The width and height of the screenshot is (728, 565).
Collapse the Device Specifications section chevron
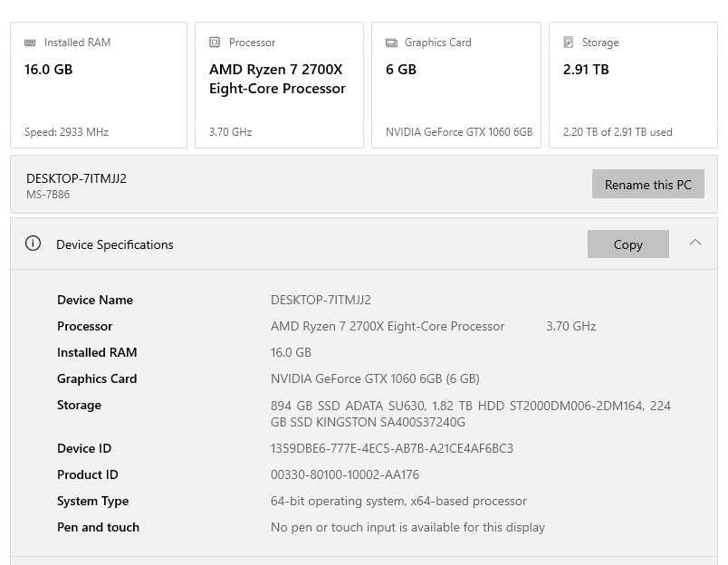coord(695,243)
